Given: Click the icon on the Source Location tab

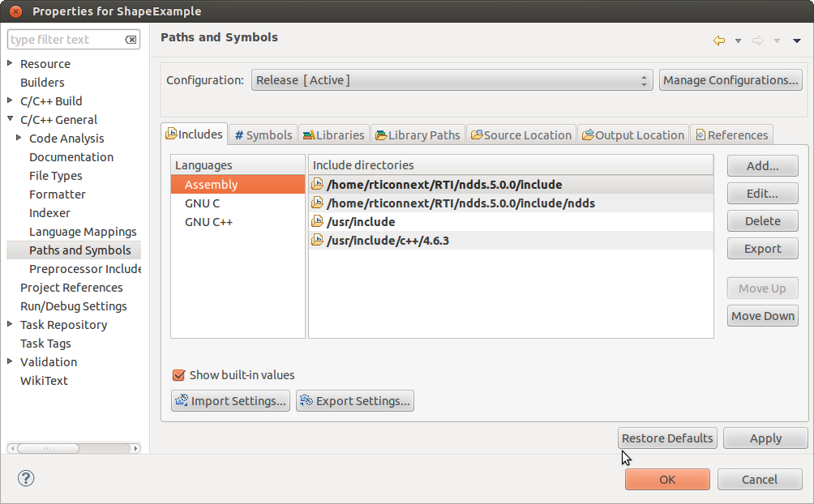Looking at the screenshot, I should pos(478,135).
